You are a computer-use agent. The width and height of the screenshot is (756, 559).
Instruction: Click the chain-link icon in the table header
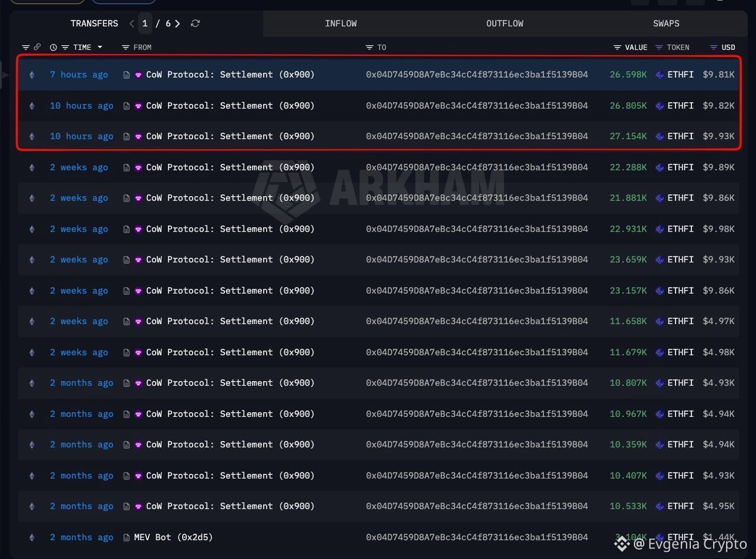click(37, 47)
